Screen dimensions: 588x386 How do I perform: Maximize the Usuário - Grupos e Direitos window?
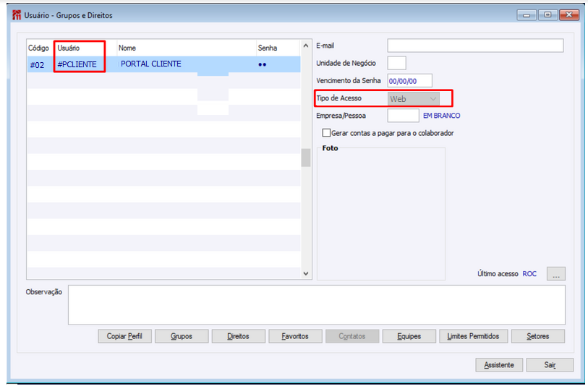point(547,15)
